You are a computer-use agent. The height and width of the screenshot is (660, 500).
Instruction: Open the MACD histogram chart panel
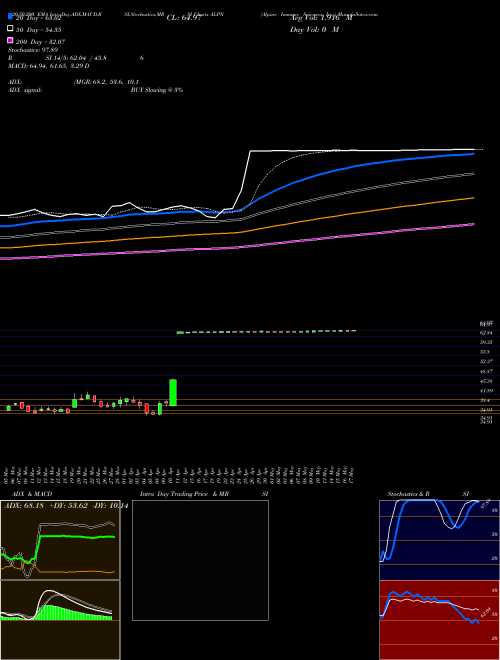click(60, 620)
